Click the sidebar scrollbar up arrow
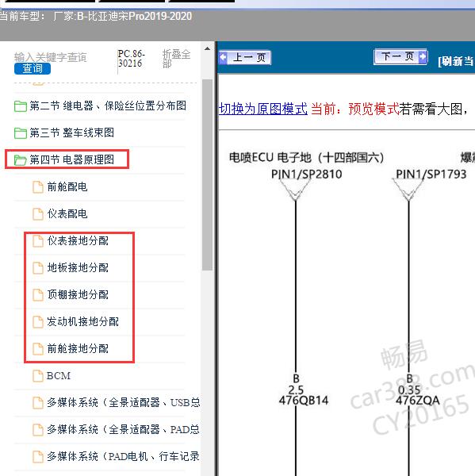The width and height of the screenshot is (475, 476). coord(207,48)
